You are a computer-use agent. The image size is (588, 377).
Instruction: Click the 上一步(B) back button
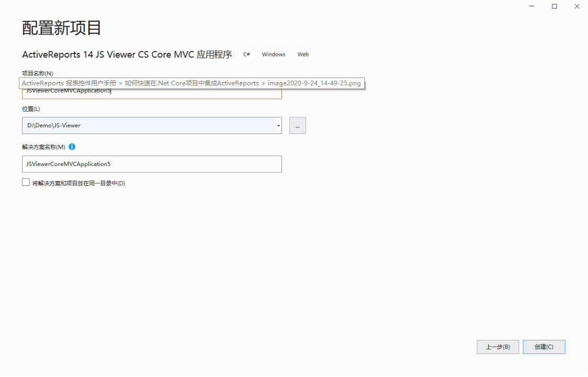497,347
